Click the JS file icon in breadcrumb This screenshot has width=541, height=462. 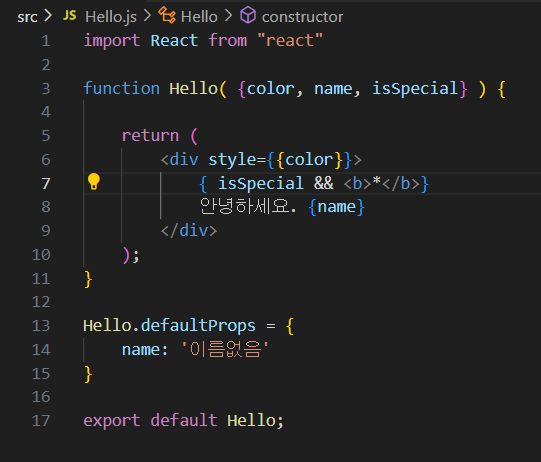click(x=70, y=15)
